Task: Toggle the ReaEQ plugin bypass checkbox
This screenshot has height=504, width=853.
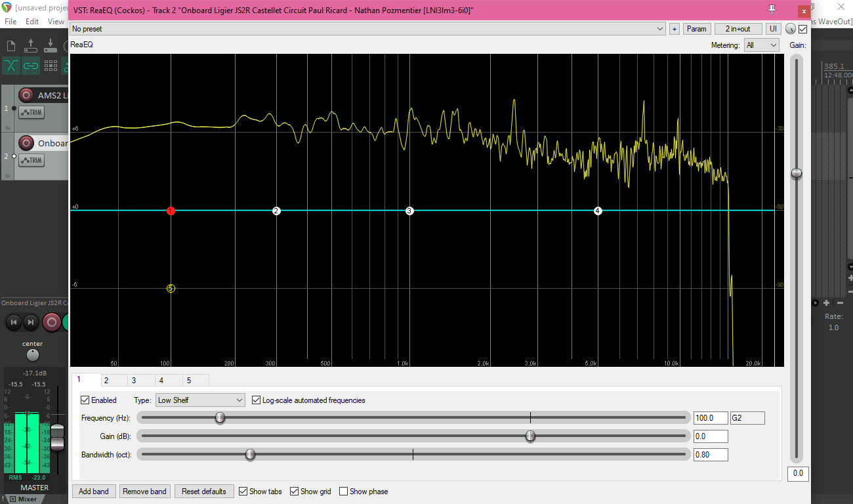Action: pyautogui.click(x=802, y=29)
